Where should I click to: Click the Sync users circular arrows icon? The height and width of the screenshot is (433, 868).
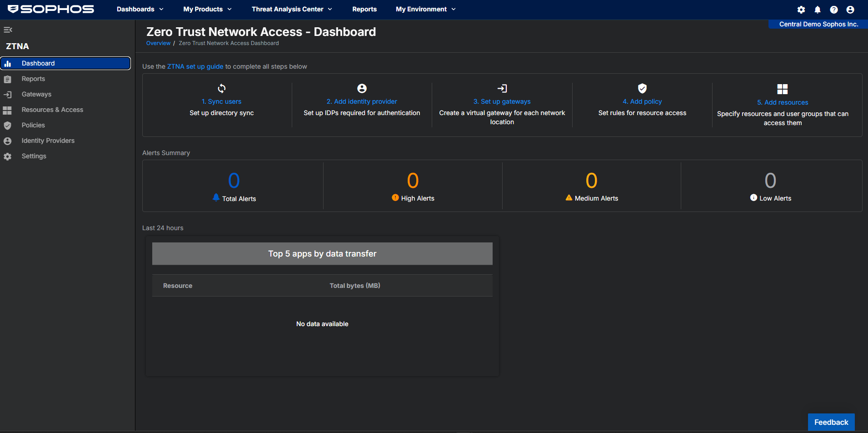222,88
